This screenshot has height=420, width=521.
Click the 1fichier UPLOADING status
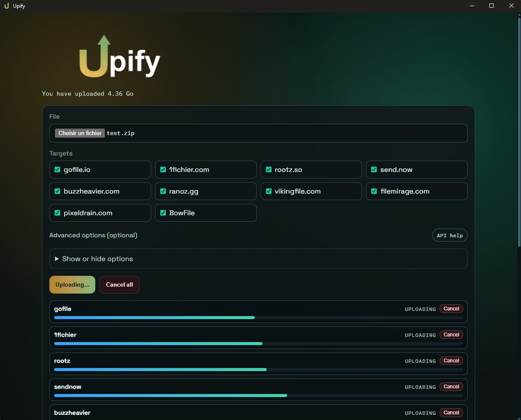click(x=420, y=335)
